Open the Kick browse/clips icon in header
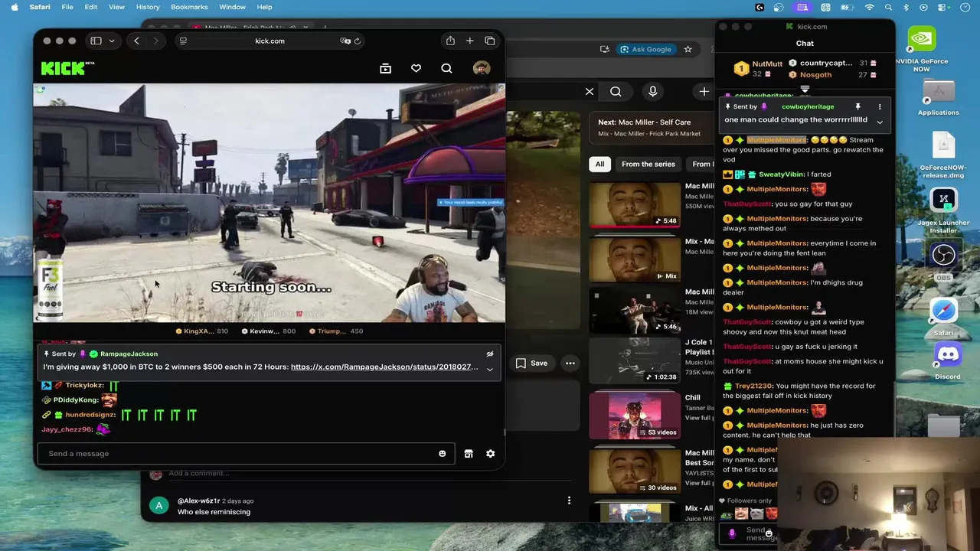The width and height of the screenshot is (980, 551). 385,68
